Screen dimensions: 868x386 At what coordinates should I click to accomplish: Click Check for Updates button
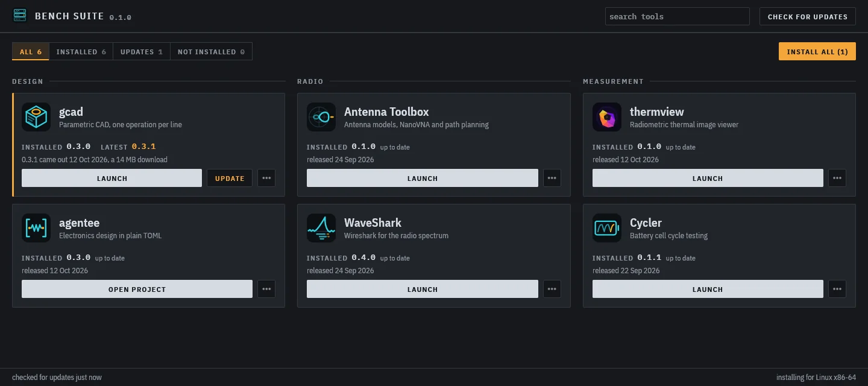(x=808, y=16)
